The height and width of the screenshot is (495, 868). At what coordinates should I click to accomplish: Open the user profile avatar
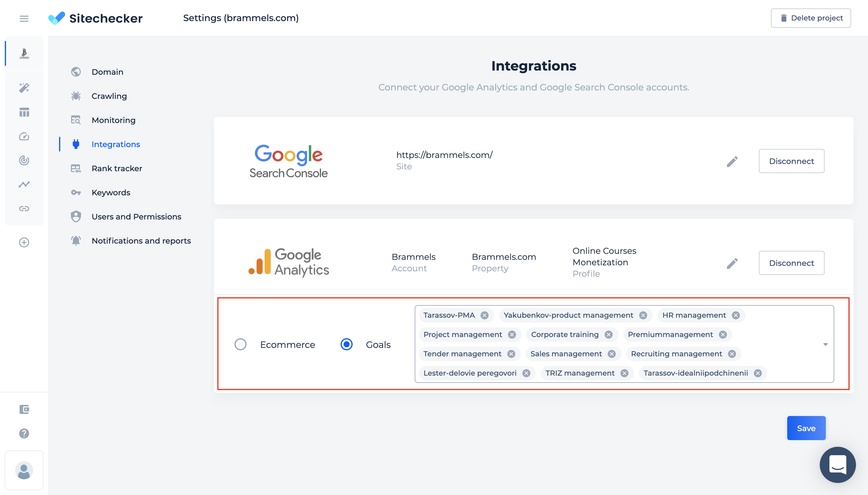click(24, 471)
